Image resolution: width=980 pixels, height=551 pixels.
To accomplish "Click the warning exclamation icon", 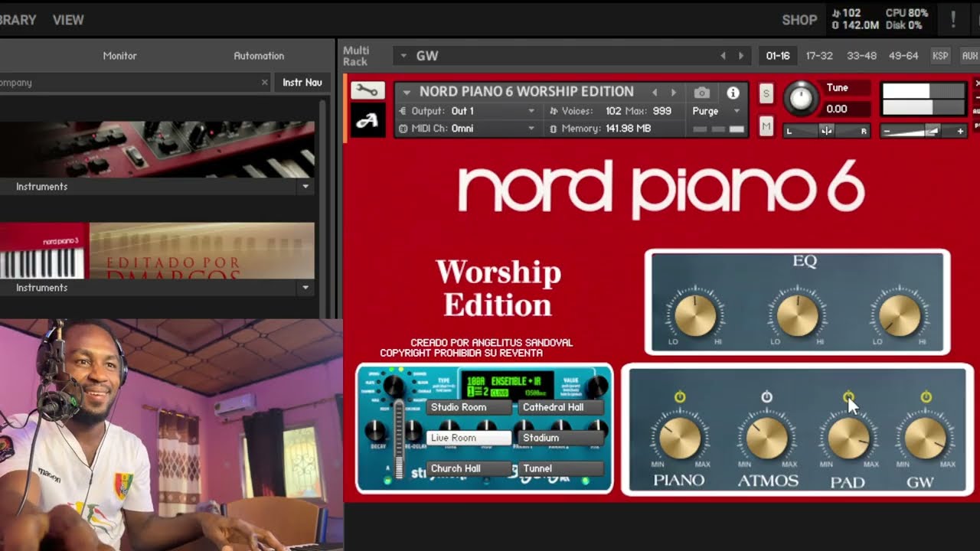I will point(953,20).
